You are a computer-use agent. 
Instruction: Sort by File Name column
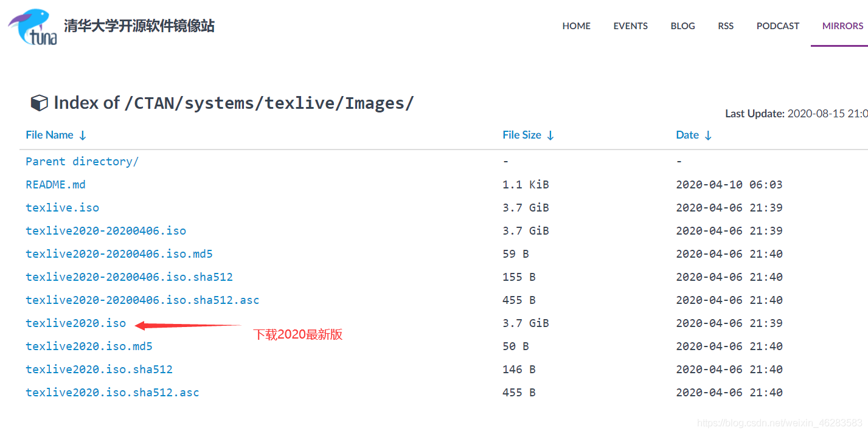point(57,135)
